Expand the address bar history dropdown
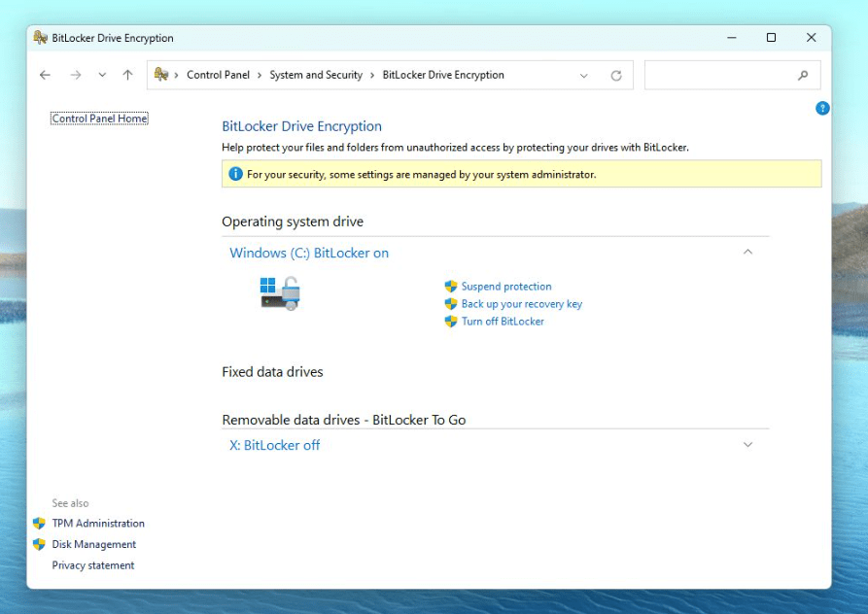The height and width of the screenshot is (614, 868). pyautogui.click(x=583, y=75)
